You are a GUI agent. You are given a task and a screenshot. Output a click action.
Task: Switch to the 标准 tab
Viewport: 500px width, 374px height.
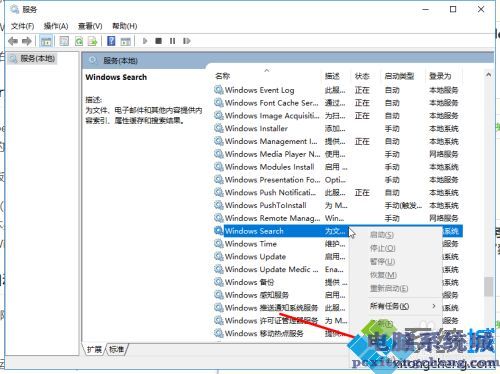point(116,349)
